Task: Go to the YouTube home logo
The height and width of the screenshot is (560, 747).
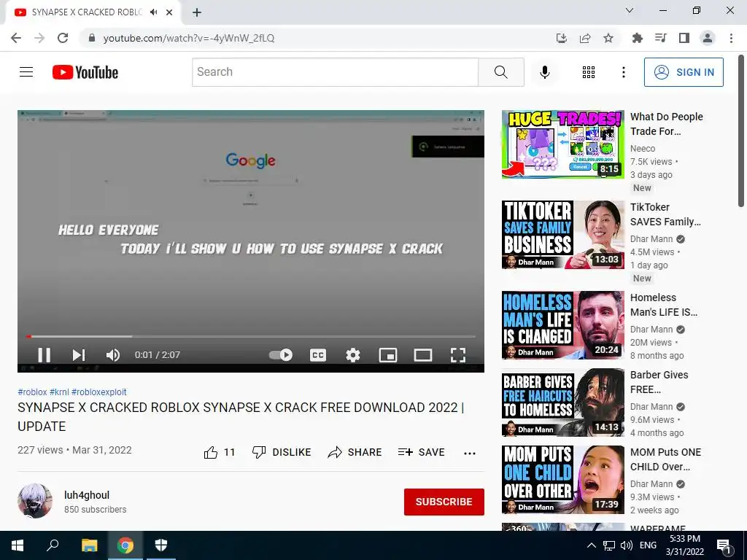Action: [85, 72]
